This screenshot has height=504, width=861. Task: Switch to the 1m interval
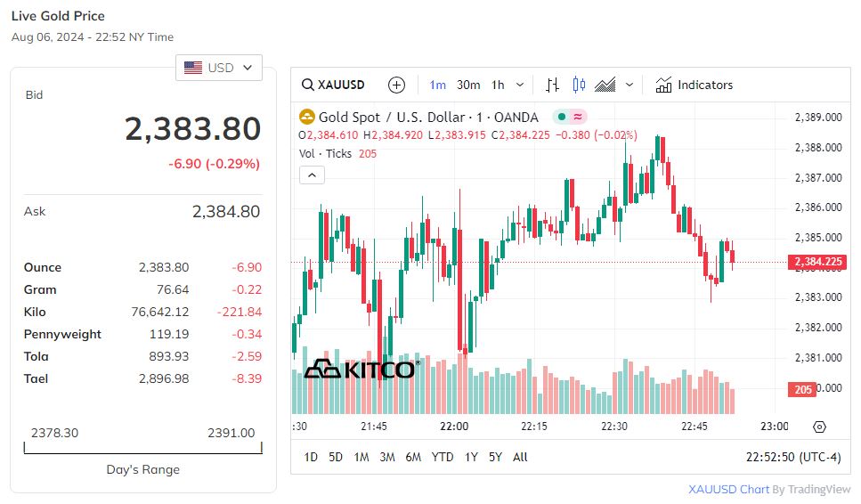coord(438,85)
